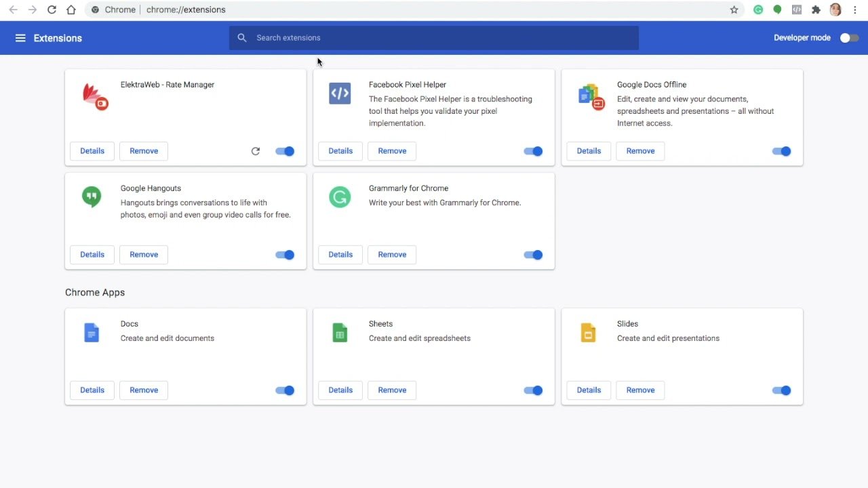The height and width of the screenshot is (488, 868).
Task: Open Details for the Sheets app
Action: [340, 390]
